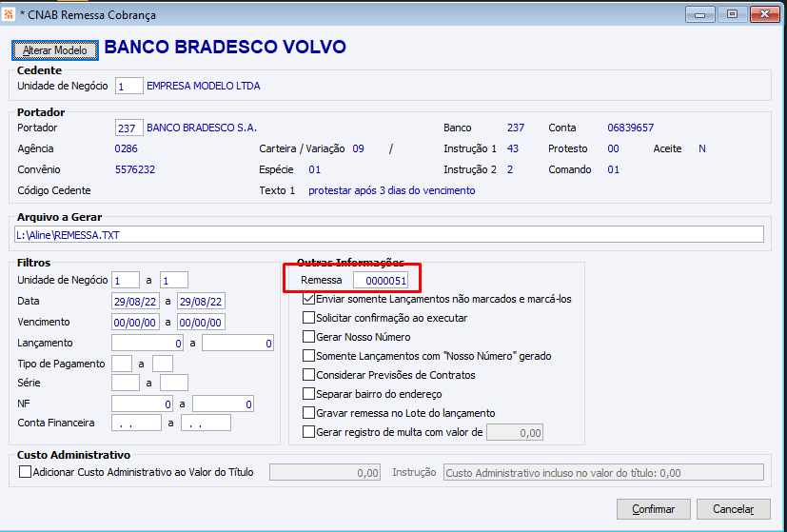The width and height of the screenshot is (787, 532).
Task: Click the Série end field
Action: (x=174, y=383)
